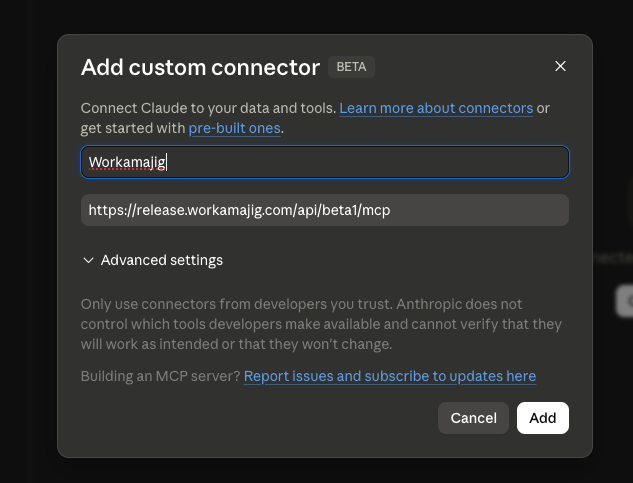Cancel adding the connector

pos(473,418)
